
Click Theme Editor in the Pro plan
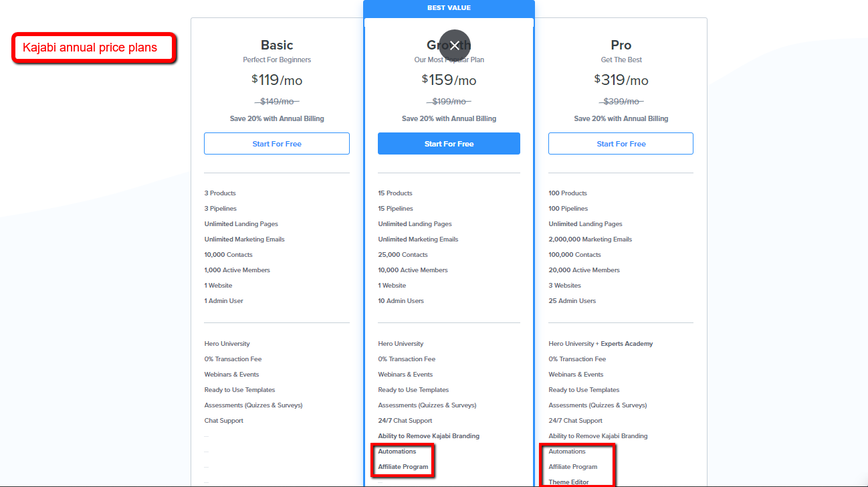[568, 482]
